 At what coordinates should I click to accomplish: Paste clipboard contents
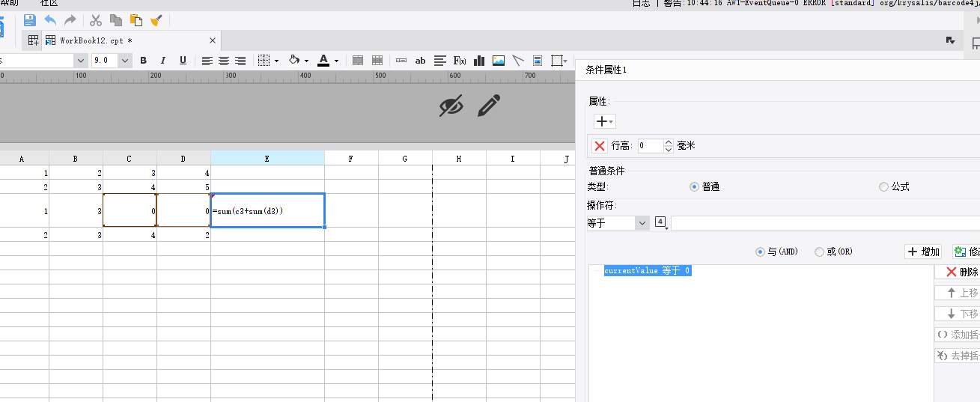136,20
